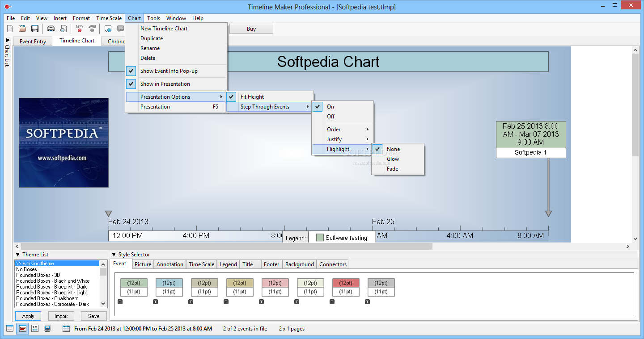Choose New Timeline Chart menu entry
This screenshot has height=339, width=644.
(x=177, y=29)
